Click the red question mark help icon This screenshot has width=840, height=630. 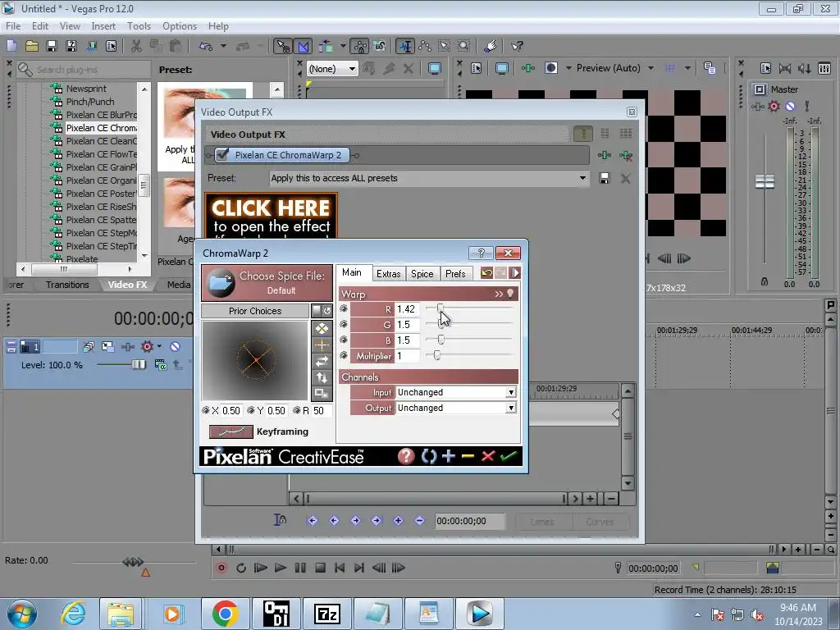click(406, 456)
